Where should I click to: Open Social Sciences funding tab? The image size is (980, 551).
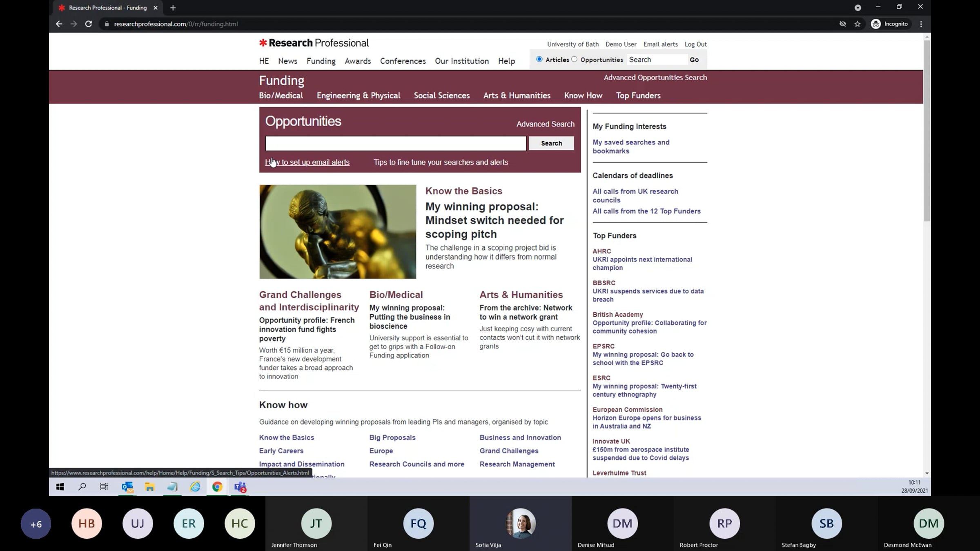[x=441, y=96]
